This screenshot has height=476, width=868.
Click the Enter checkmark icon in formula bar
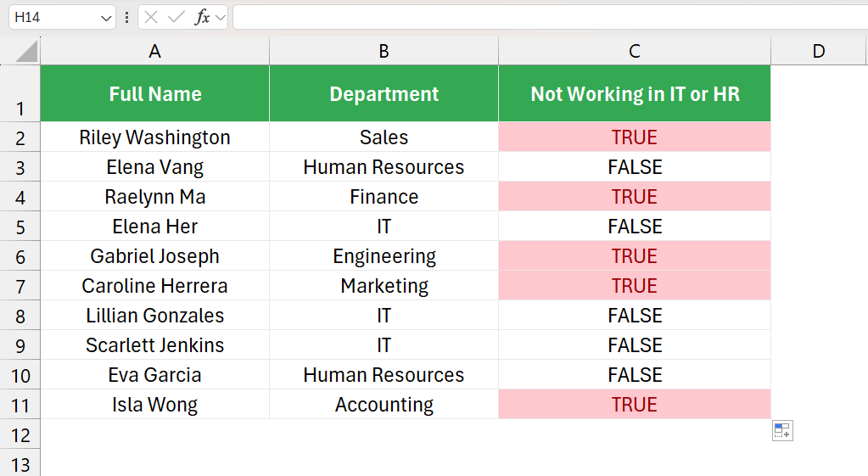[x=176, y=18]
